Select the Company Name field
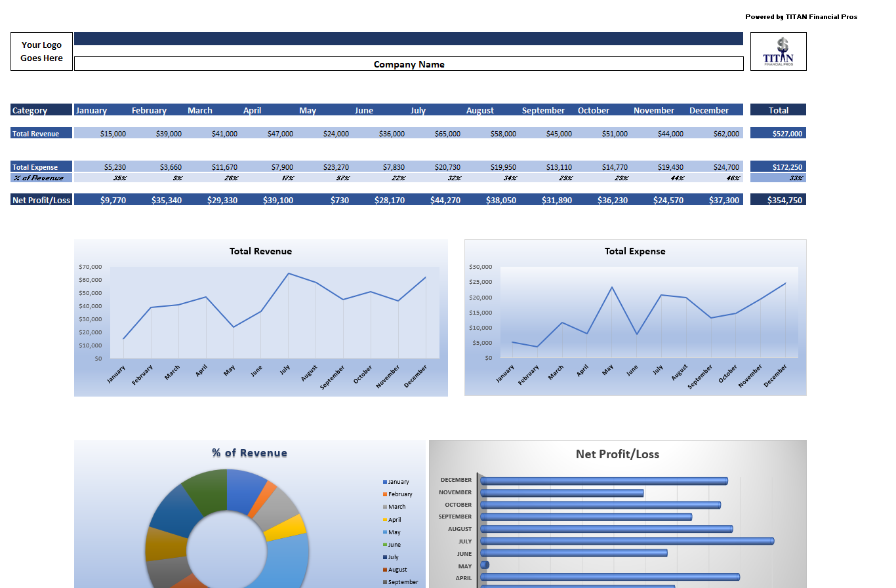This screenshot has height=588, width=896. point(409,64)
